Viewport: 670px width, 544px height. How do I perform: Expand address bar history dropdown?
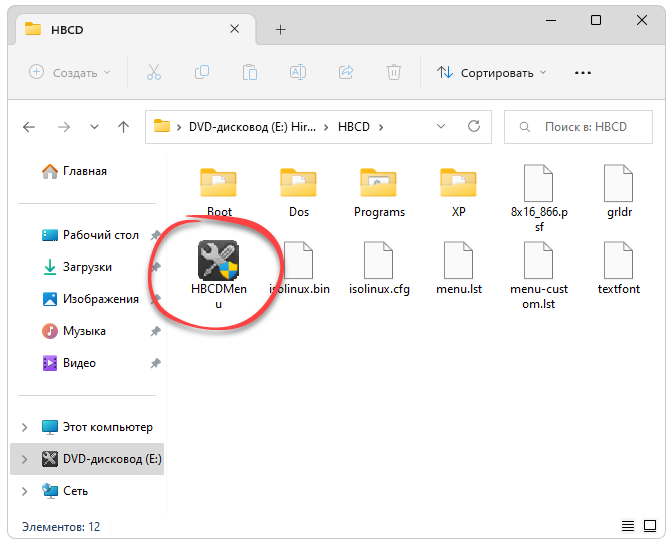point(441,126)
